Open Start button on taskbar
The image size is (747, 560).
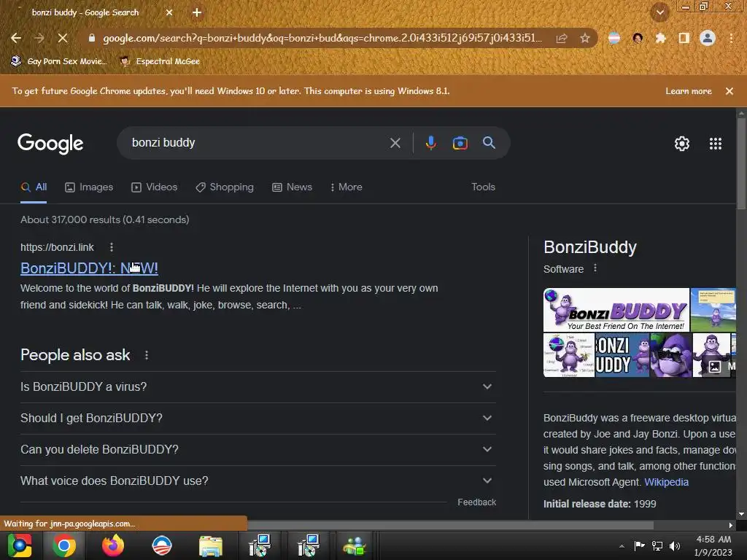point(20,545)
